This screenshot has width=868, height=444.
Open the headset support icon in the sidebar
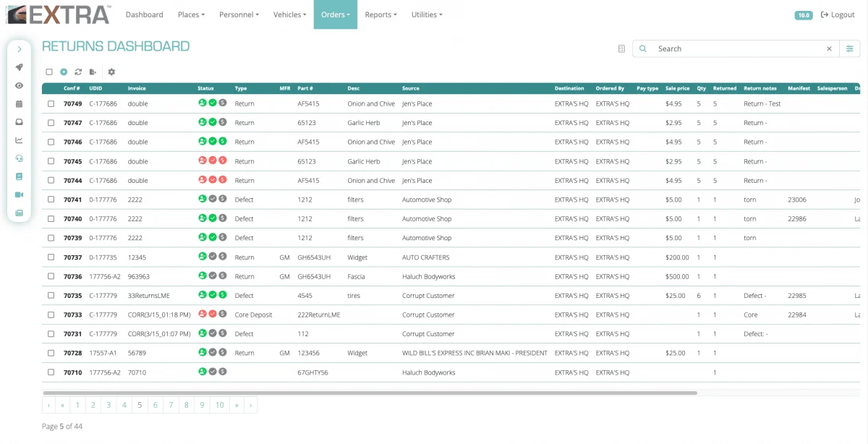pos(20,158)
